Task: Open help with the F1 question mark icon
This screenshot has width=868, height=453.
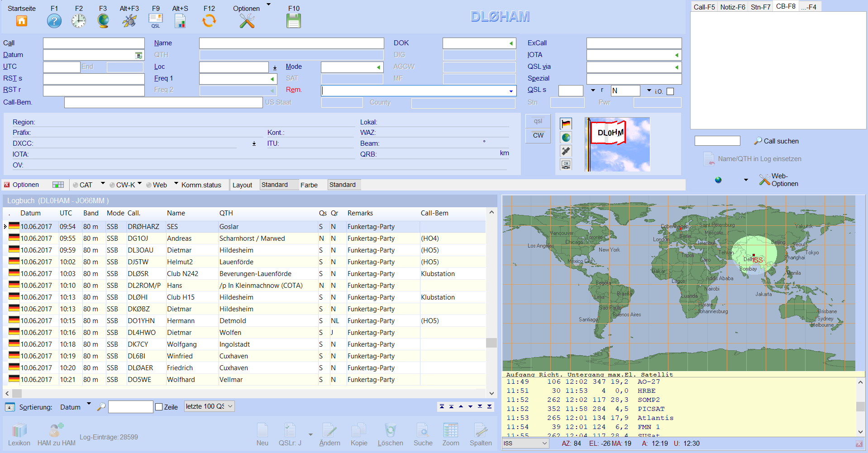Action: click(54, 21)
